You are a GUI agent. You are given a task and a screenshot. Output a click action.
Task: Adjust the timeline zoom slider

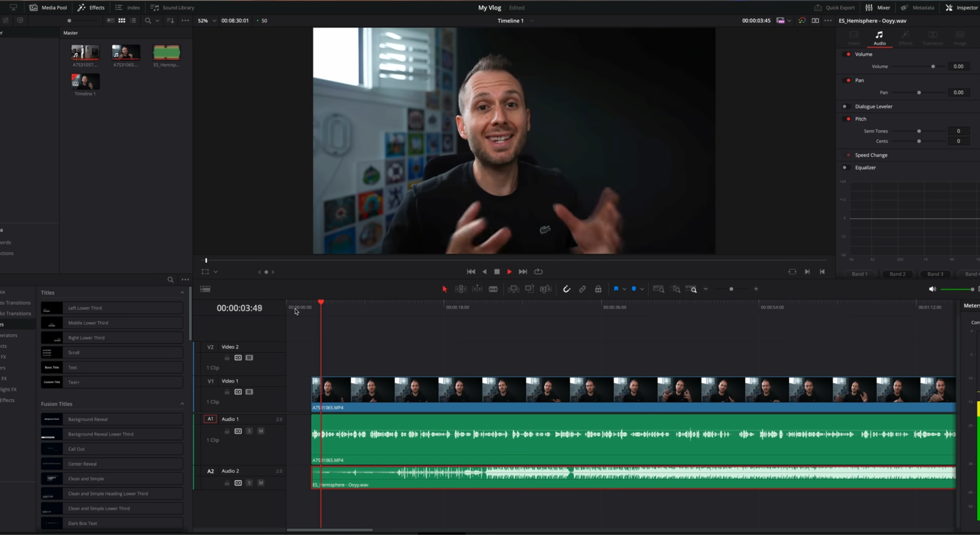click(732, 289)
